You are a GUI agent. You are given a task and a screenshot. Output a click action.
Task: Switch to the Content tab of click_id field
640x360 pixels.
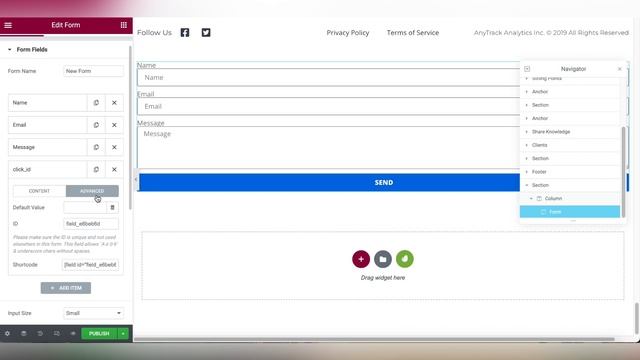(x=39, y=191)
